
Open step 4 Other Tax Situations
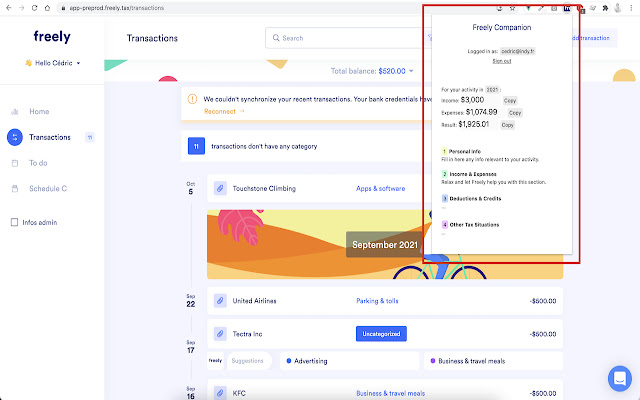470,225
